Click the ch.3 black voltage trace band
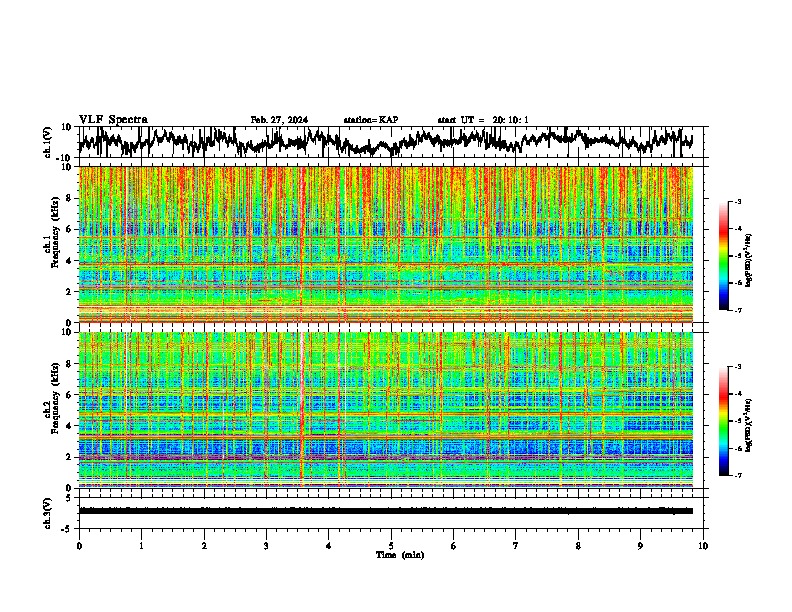Screen dimensions: 792x612 [385, 511]
